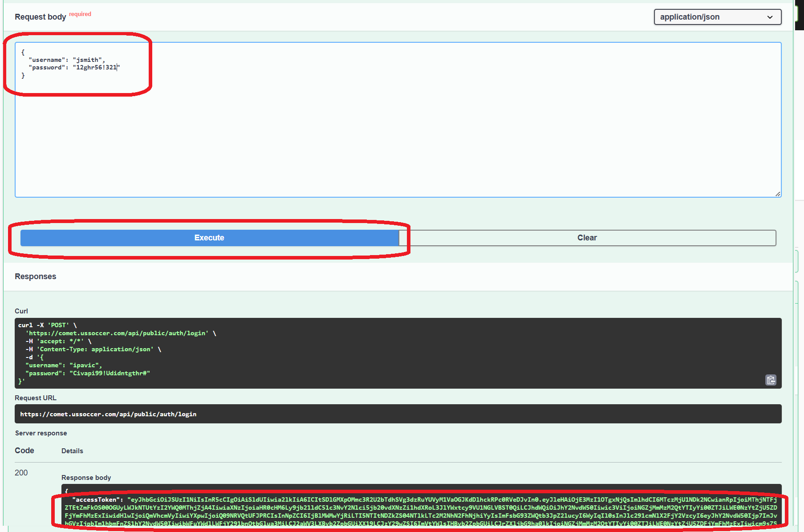Click the Server response label
This screenshot has height=532, width=804.
point(41,433)
